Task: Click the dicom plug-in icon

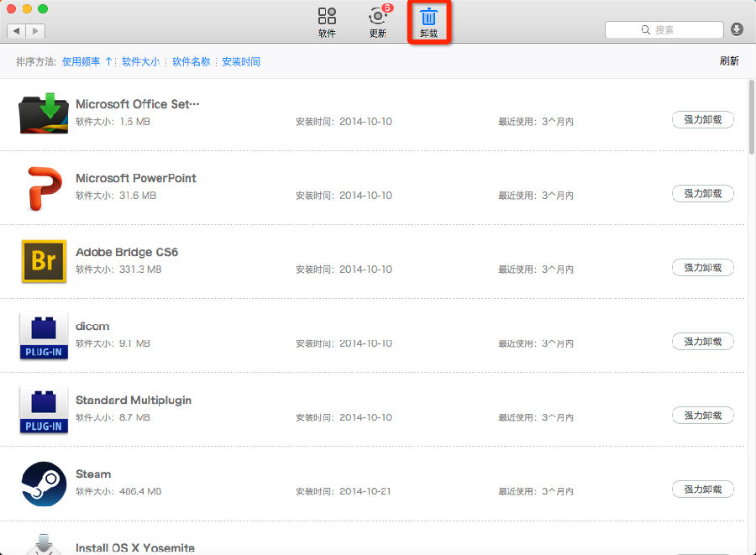Action: coord(43,335)
